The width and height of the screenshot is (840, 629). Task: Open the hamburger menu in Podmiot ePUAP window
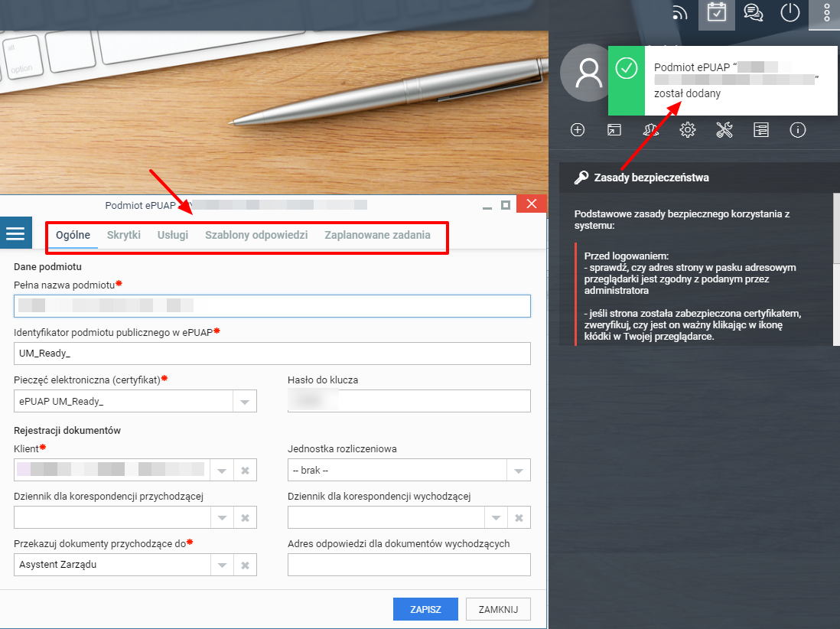[x=15, y=233]
